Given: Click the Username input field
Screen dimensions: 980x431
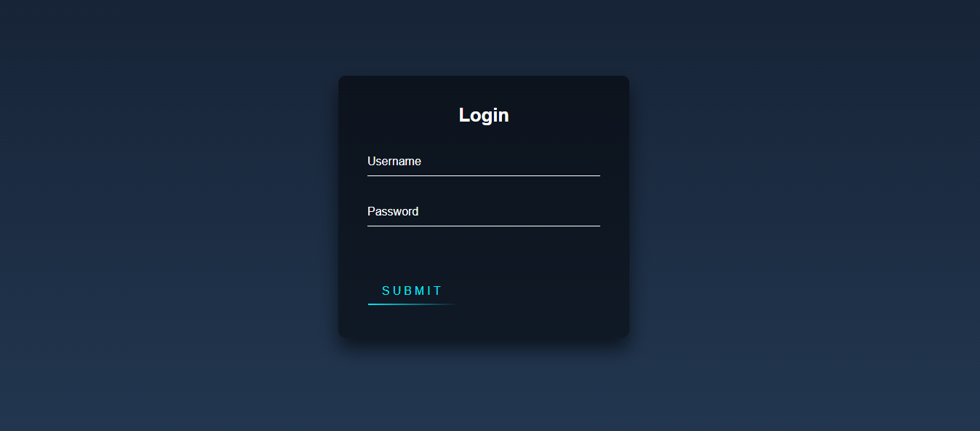Looking at the screenshot, I should point(484,162).
